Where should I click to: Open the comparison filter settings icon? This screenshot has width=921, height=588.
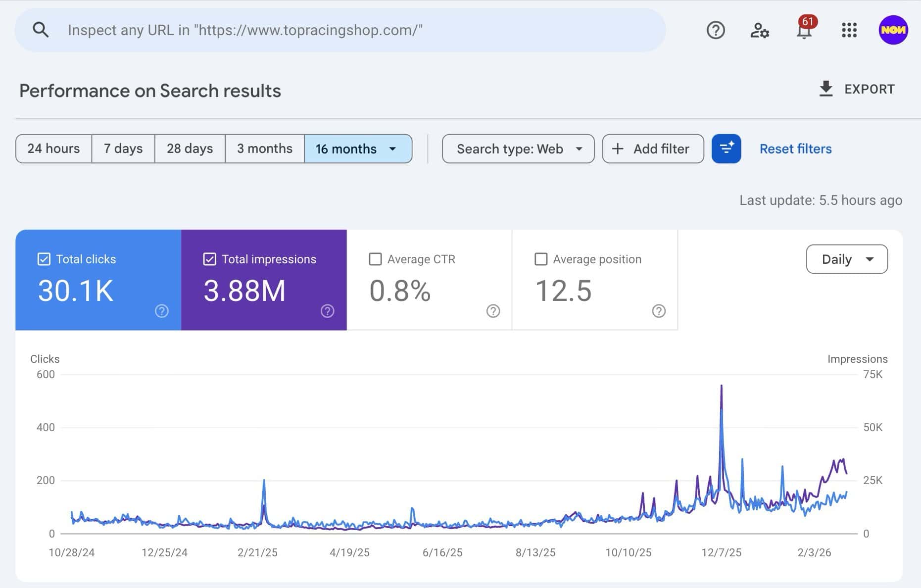pos(726,148)
